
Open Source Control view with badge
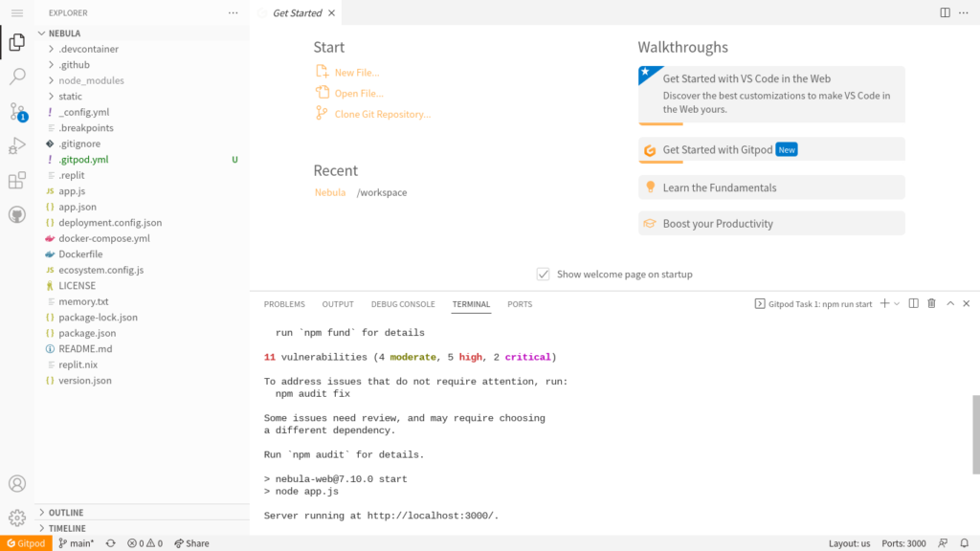(x=17, y=112)
